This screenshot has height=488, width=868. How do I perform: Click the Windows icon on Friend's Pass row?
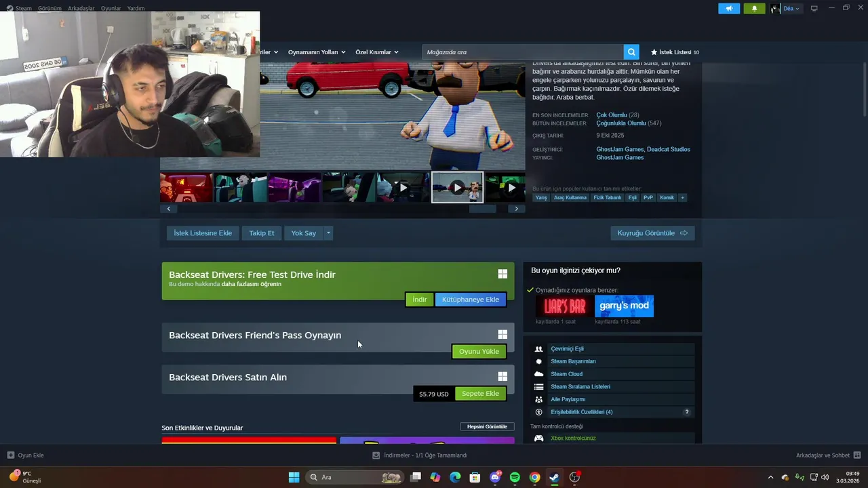coord(502,334)
